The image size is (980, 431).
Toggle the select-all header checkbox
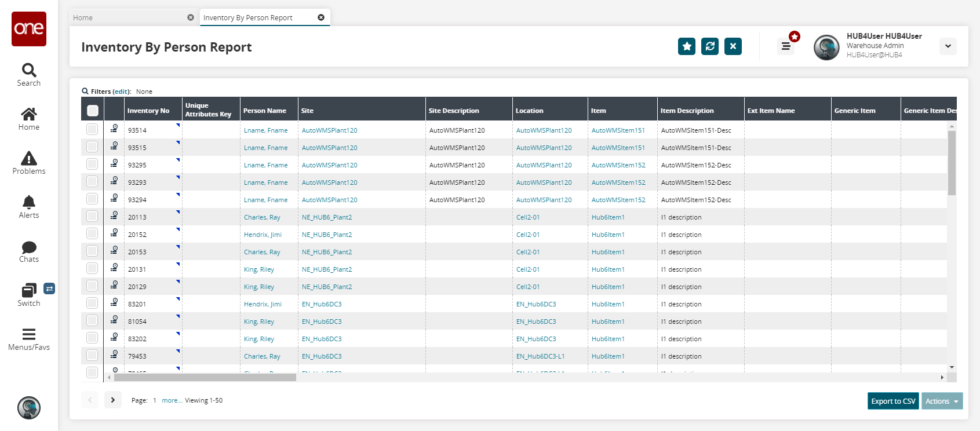click(92, 110)
